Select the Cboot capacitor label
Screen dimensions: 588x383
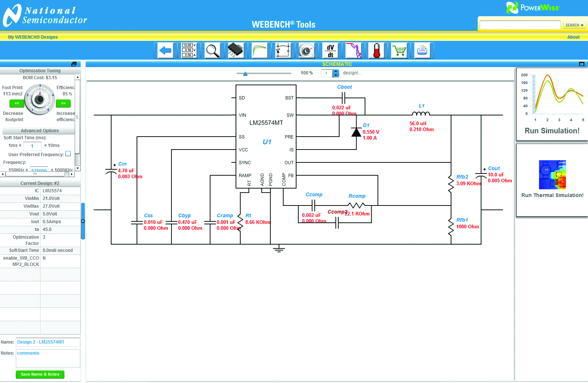tap(344, 87)
